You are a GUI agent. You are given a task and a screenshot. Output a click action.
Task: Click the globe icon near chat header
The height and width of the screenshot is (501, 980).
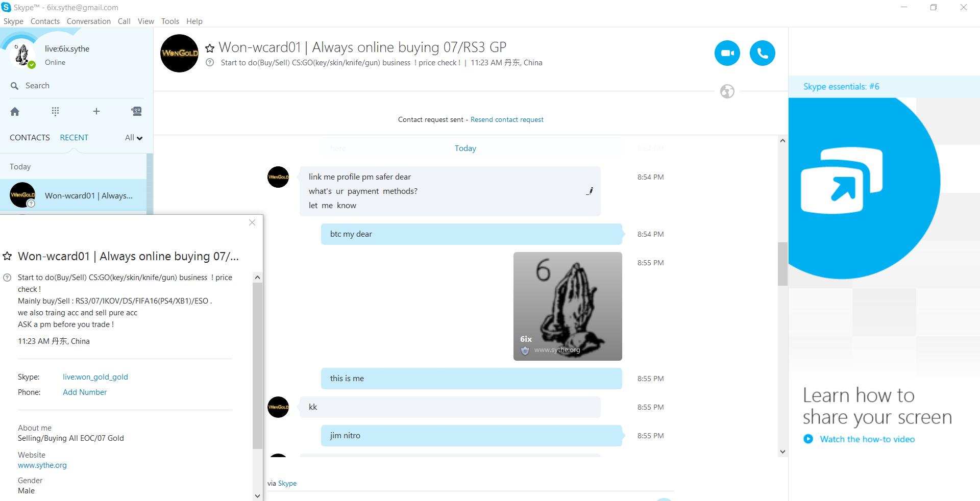[727, 91]
